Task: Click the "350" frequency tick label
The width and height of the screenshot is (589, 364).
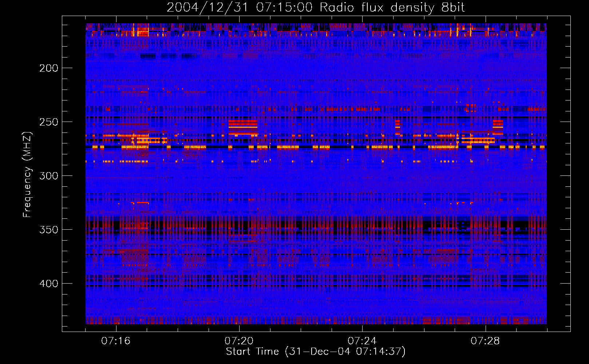Action: (x=49, y=230)
